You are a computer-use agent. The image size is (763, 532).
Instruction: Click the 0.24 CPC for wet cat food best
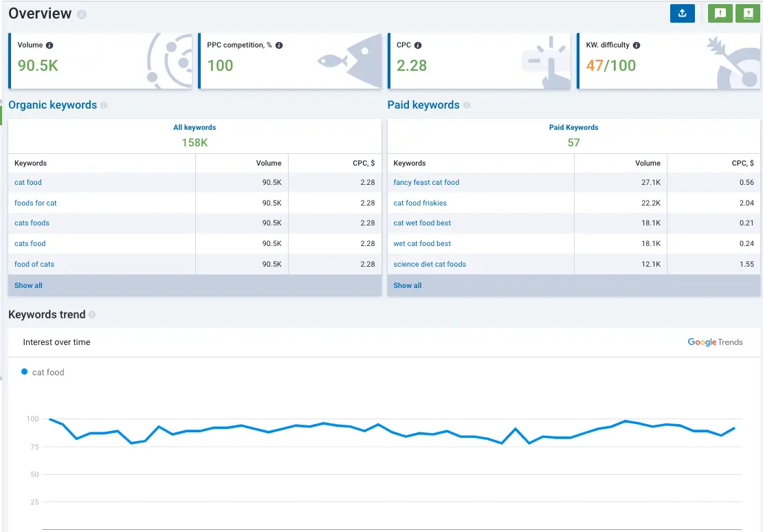(x=747, y=243)
